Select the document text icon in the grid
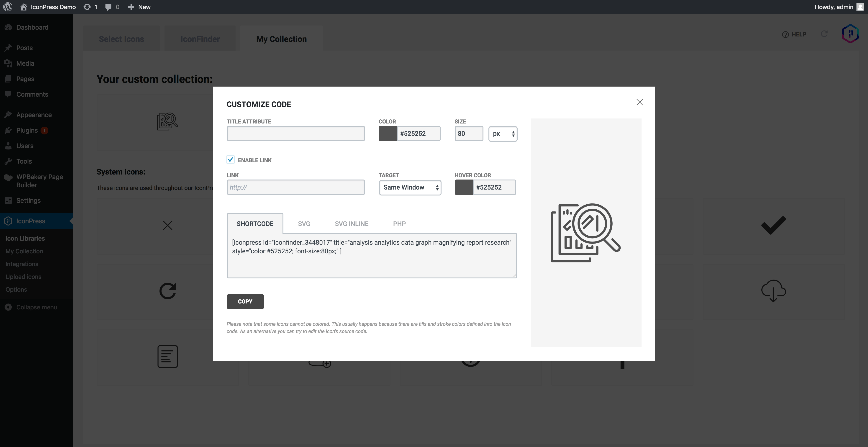This screenshot has height=447, width=868. (x=167, y=356)
